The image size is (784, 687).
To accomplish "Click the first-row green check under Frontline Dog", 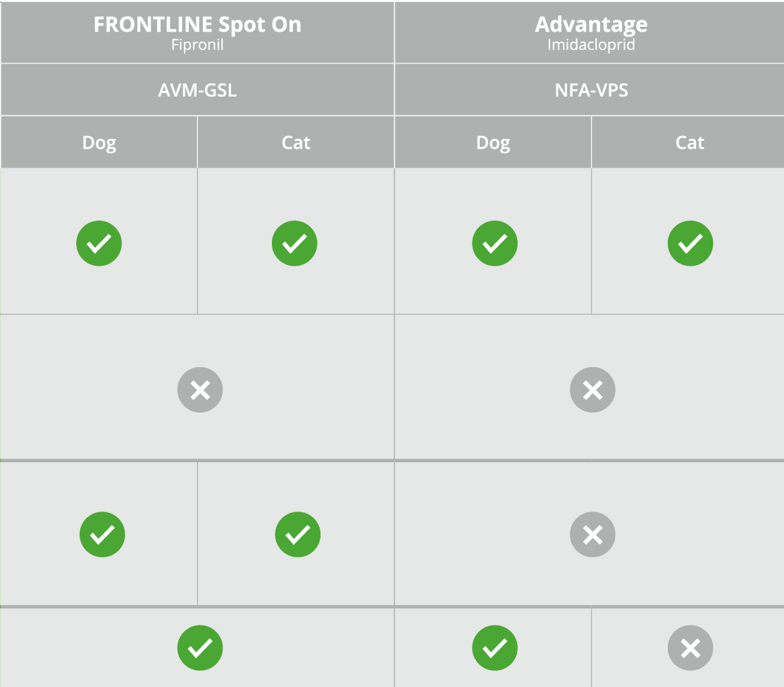I will click(x=99, y=243).
